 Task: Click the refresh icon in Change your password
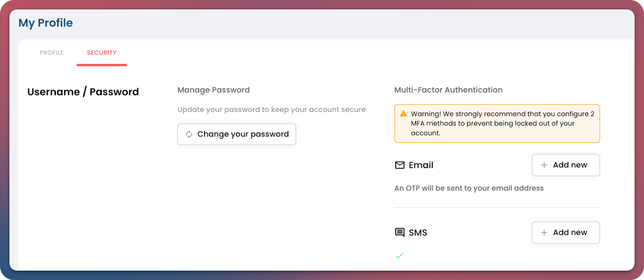click(x=189, y=134)
